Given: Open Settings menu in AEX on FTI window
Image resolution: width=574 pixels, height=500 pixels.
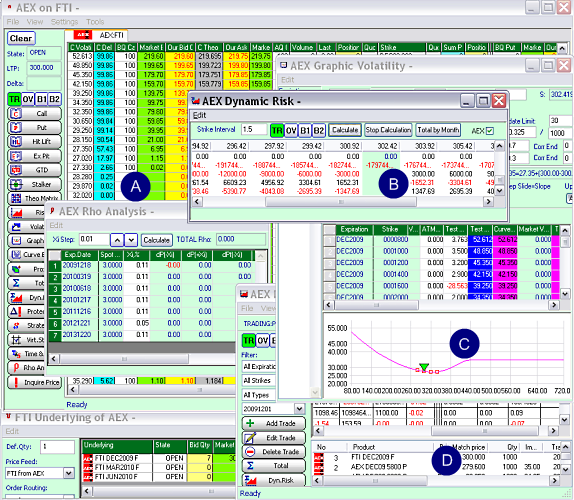Looking at the screenshot, I should (64, 22).
